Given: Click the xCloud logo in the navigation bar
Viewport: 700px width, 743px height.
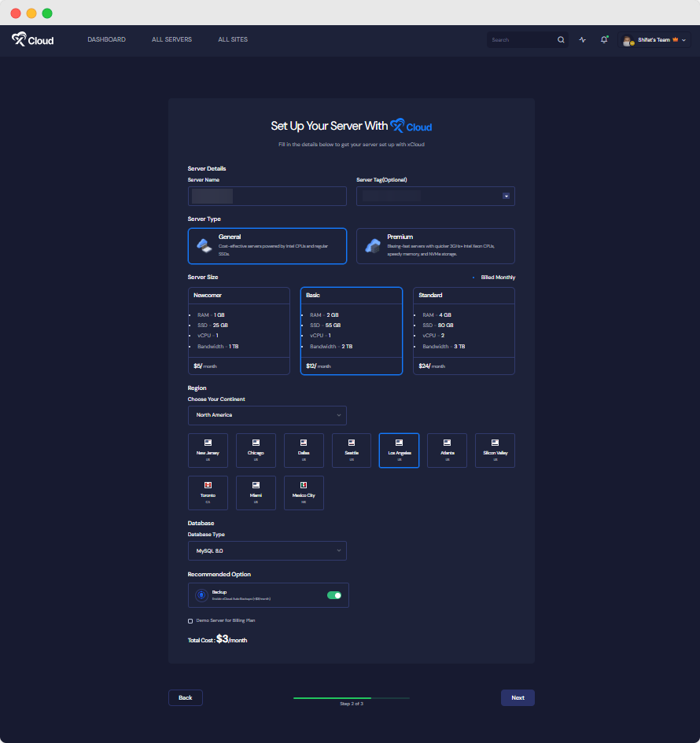Looking at the screenshot, I should [x=31, y=39].
